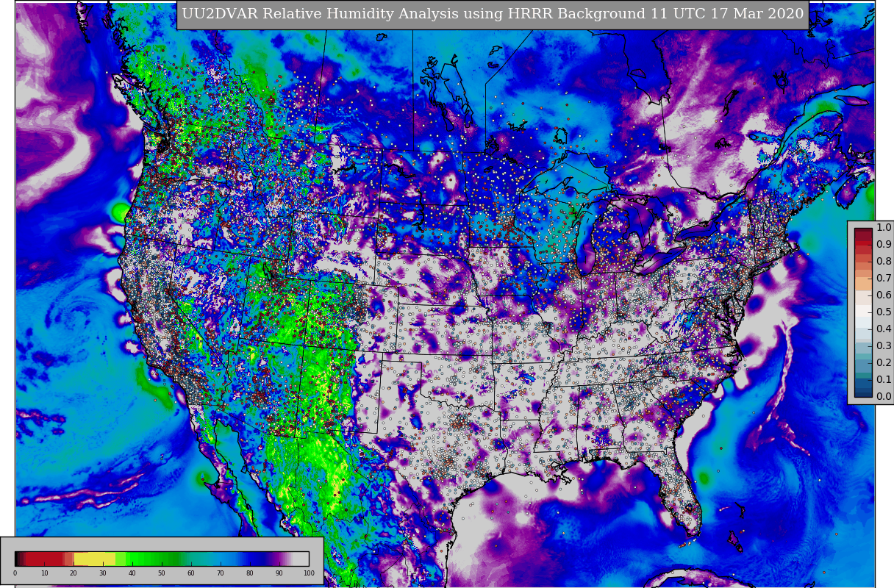Click the "50" tick label on humidity scale
The width and height of the screenshot is (894, 588).
(162, 573)
